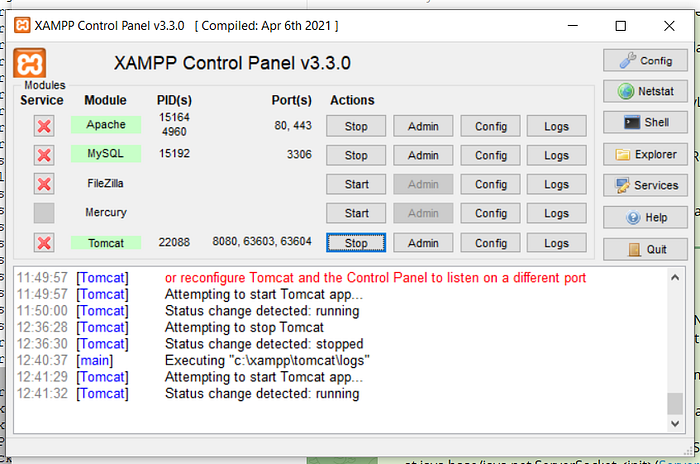This screenshot has height=464, width=700.
Task: Open MySQL Admin page
Action: [x=423, y=155]
